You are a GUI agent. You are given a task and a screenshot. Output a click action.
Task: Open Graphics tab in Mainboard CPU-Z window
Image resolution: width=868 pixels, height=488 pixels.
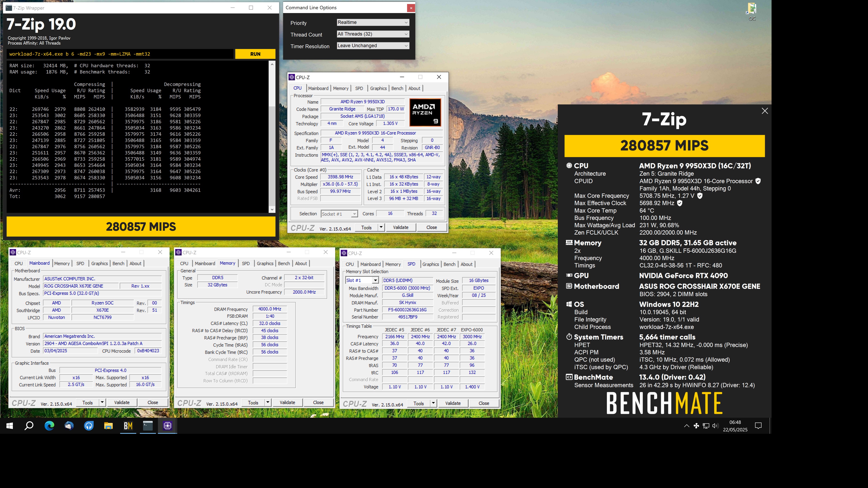coord(99,263)
